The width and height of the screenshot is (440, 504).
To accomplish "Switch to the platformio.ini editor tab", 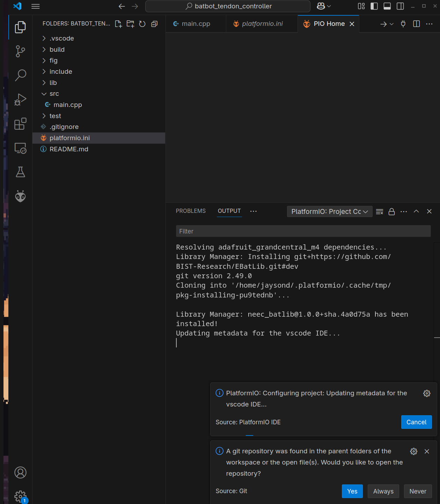I will pos(262,24).
